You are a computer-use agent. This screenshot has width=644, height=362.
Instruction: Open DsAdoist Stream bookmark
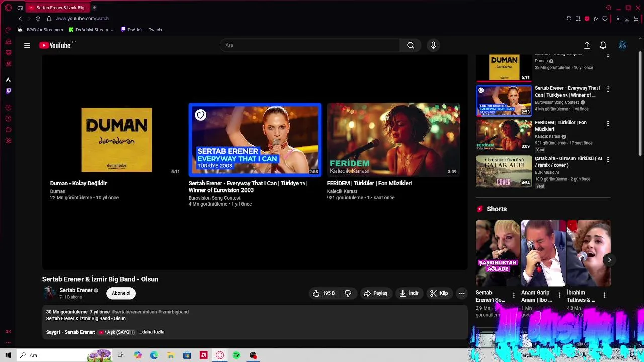[x=92, y=30]
